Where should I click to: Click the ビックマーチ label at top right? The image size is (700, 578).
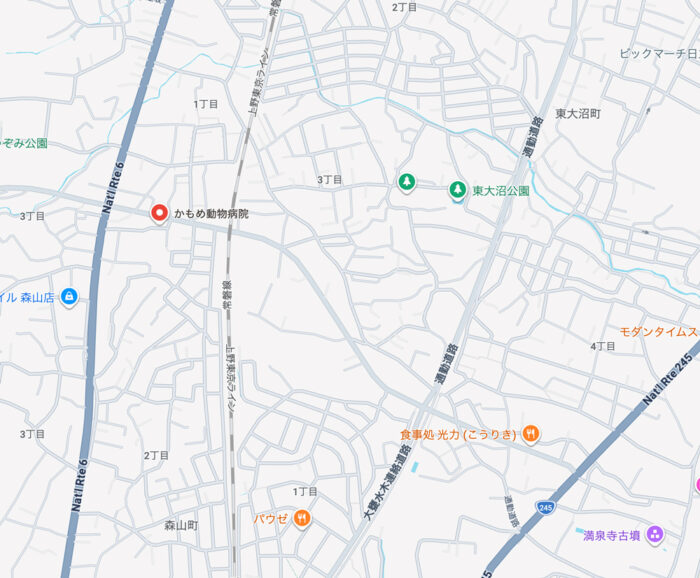(659, 54)
